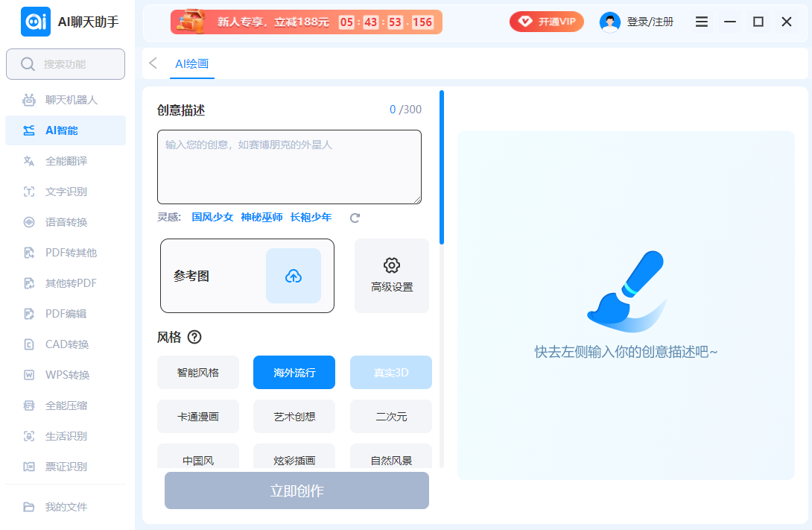Click the vertical scrollbar in settings panel
This screenshot has height=530, width=812.
(442, 168)
